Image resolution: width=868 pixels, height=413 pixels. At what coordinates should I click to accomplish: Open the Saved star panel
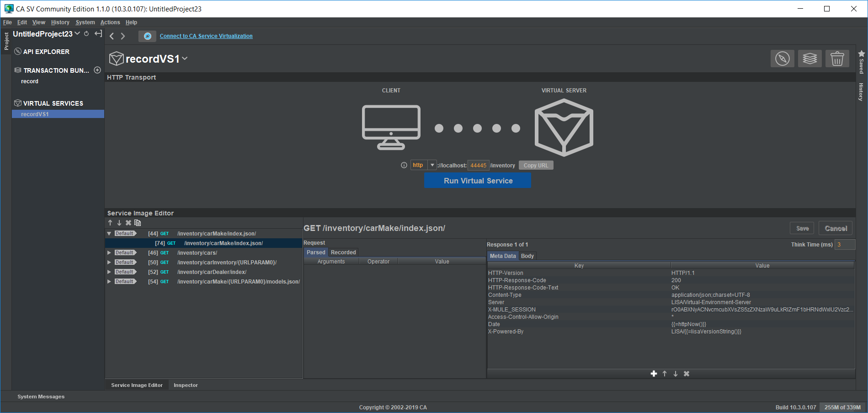coord(862,62)
